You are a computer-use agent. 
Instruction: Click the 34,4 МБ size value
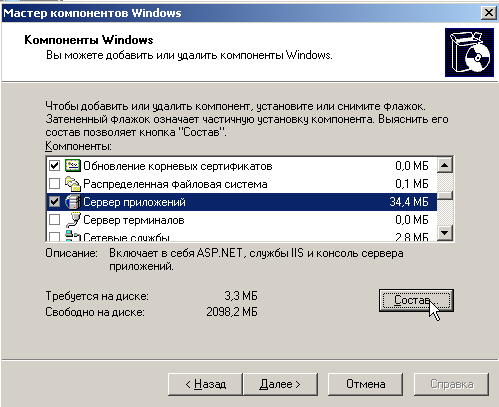409,202
